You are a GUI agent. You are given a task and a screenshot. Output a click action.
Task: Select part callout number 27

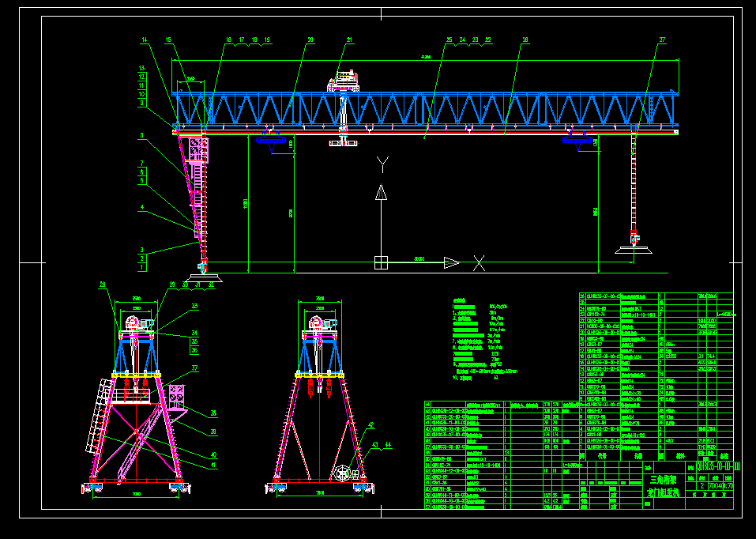(662, 40)
